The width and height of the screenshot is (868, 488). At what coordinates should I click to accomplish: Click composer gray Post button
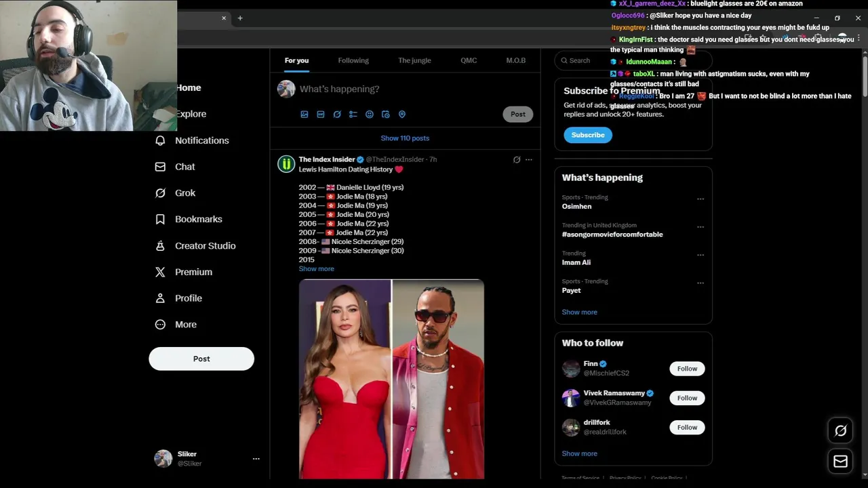pos(518,114)
